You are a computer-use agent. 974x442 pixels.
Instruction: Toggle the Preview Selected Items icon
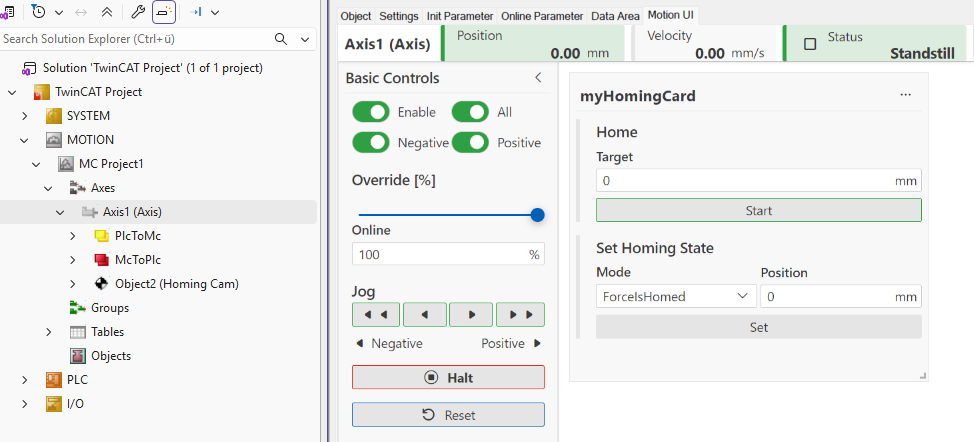tap(164, 11)
